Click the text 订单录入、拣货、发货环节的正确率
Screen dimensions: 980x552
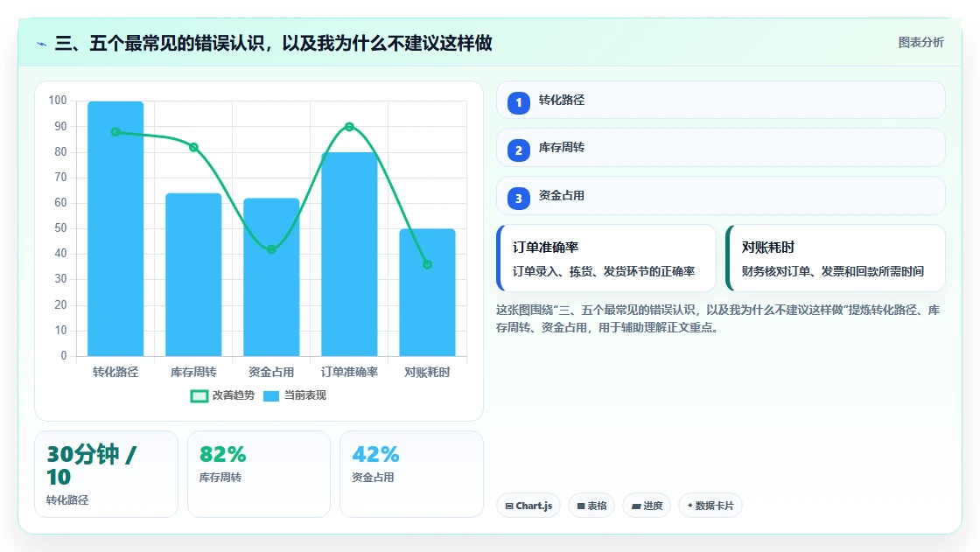(604, 271)
